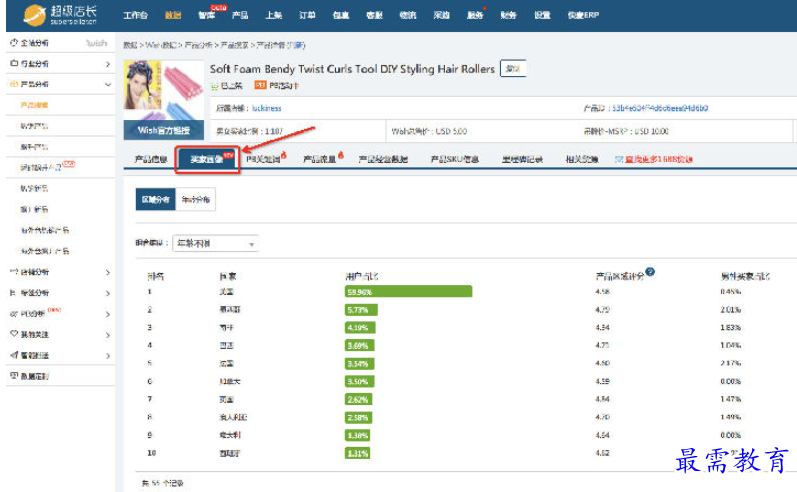Viewport: 797px width, 492px height.
Task: Open 数据定制 in the sidebar
Action: coord(35,376)
